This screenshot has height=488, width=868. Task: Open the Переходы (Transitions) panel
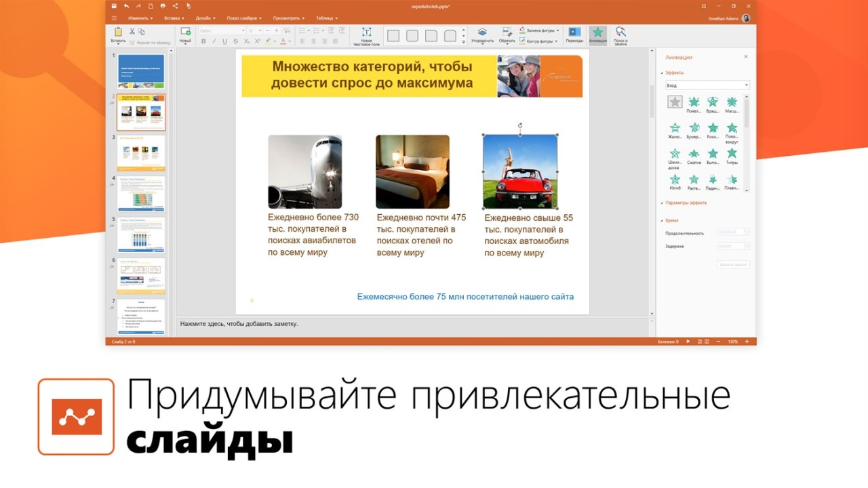tap(575, 33)
